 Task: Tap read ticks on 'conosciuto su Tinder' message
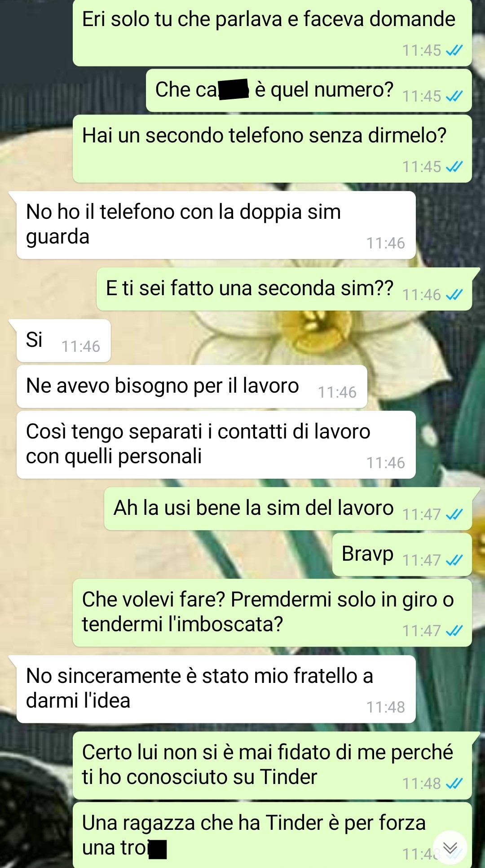[454, 784]
